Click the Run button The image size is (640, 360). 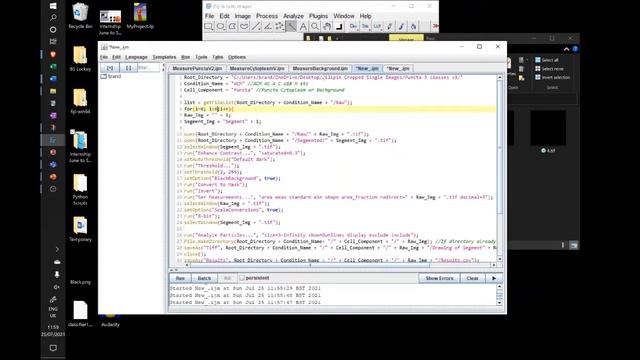[180, 278]
